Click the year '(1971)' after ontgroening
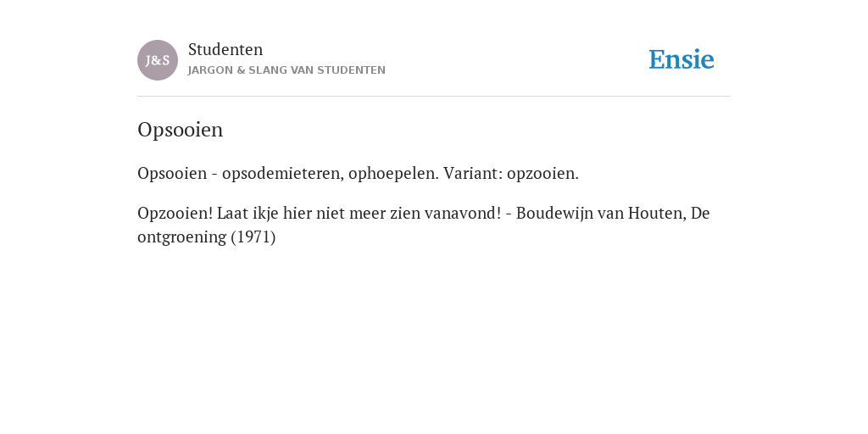Viewport: 868px width, 434px height. [253, 237]
